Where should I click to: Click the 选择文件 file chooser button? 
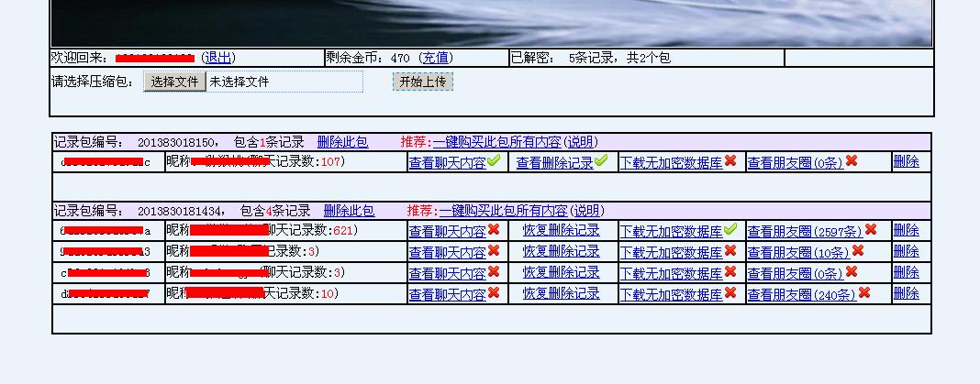coord(175,82)
